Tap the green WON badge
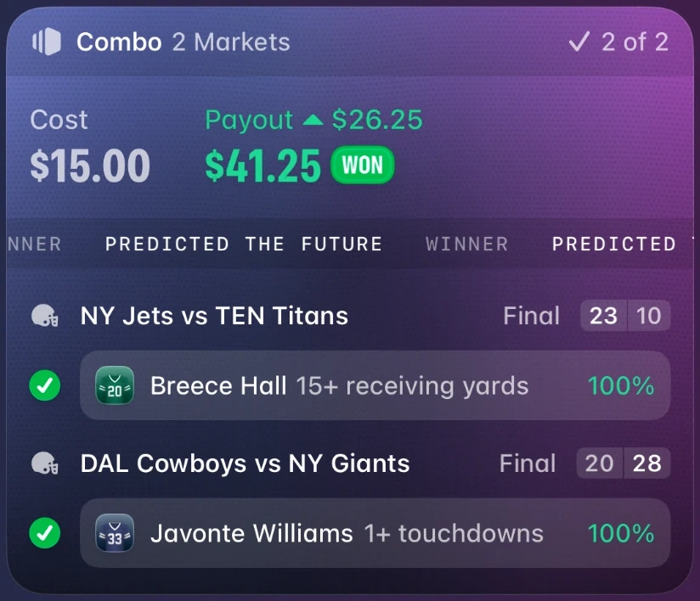This screenshot has height=601, width=700. click(x=363, y=165)
